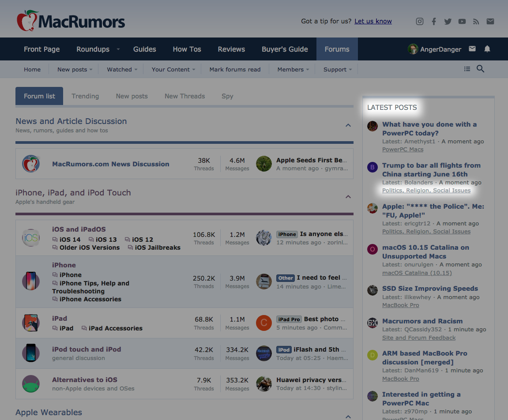Click macOS Catalina (10.15) forum link

pyautogui.click(x=417, y=273)
